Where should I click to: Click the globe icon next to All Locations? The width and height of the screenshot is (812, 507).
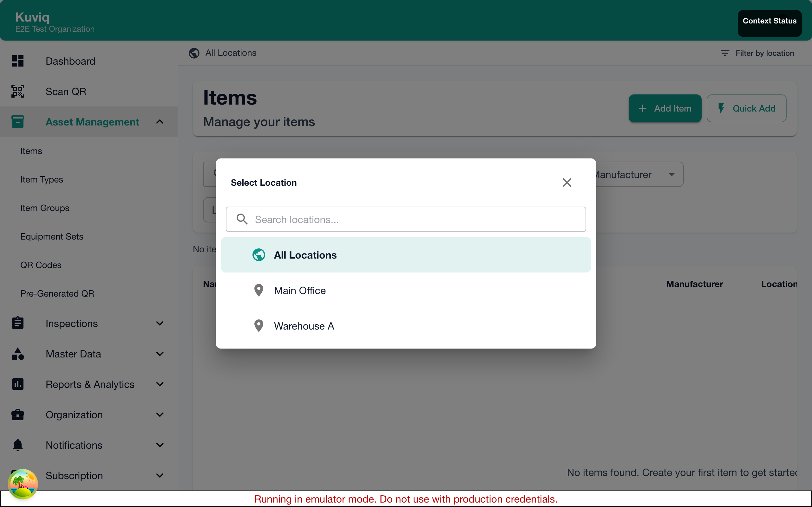(194, 53)
